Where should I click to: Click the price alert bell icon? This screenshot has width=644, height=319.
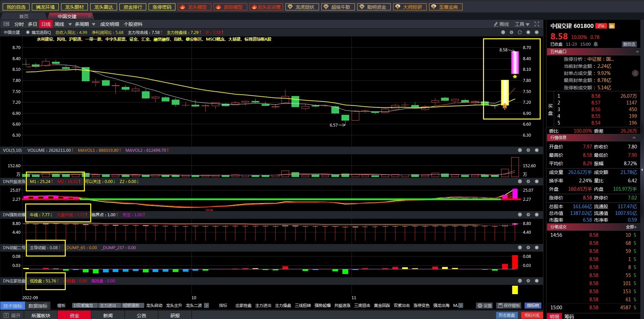596,44
